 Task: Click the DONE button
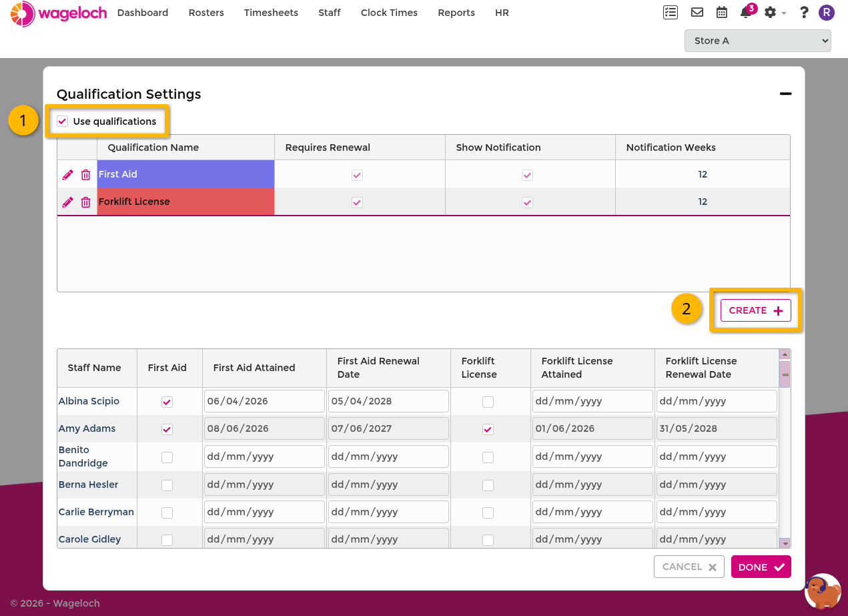click(761, 567)
